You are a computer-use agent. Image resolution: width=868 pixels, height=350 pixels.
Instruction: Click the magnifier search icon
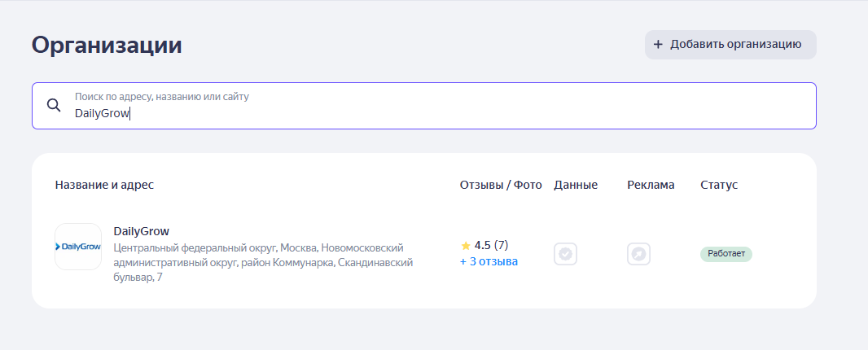point(54,105)
